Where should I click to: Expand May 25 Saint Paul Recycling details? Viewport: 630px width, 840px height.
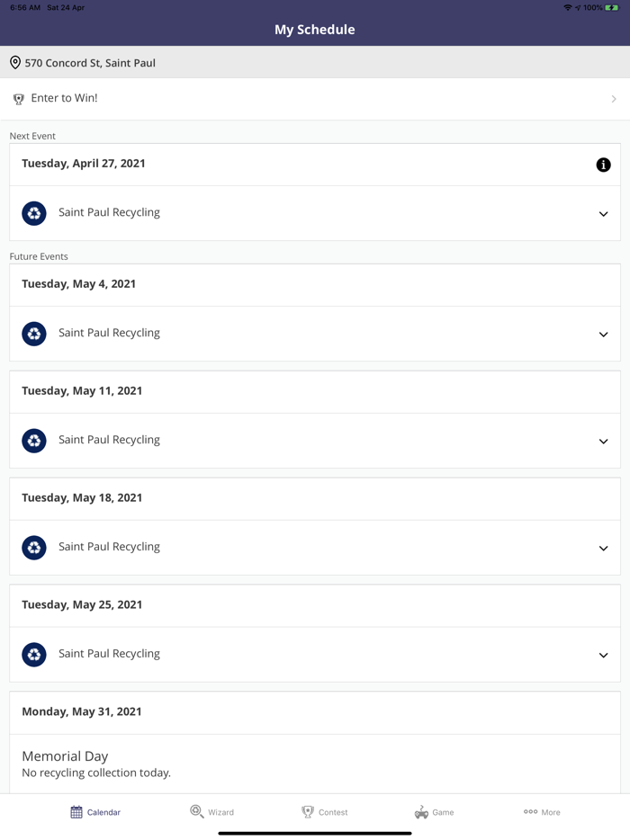603,656
